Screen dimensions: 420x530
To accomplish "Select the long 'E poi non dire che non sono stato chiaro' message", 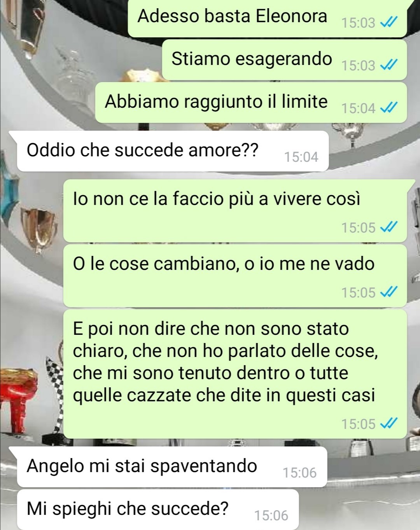I will 235,374.
